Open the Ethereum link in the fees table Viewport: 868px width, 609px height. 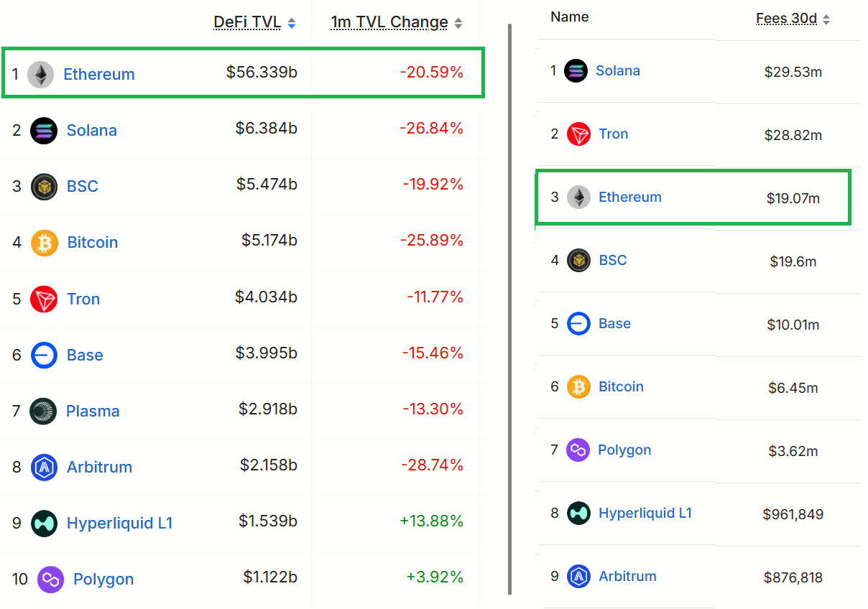pyautogui.click(x=630, y=197)
